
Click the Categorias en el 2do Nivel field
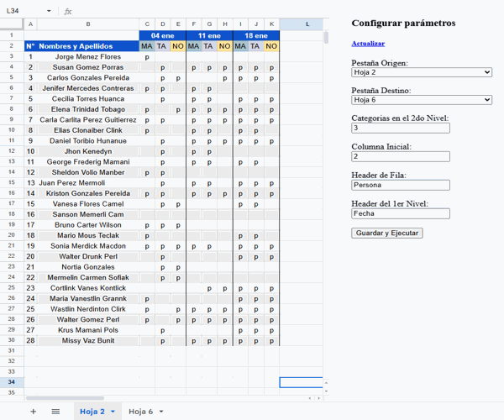click(401, 128)
